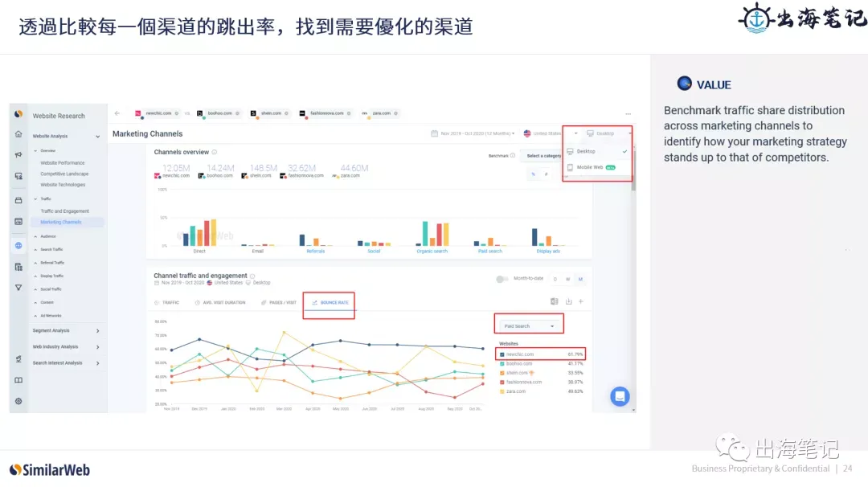
Task: Open Select a category benchmark dropdown
Action: (x=543, y=156)
